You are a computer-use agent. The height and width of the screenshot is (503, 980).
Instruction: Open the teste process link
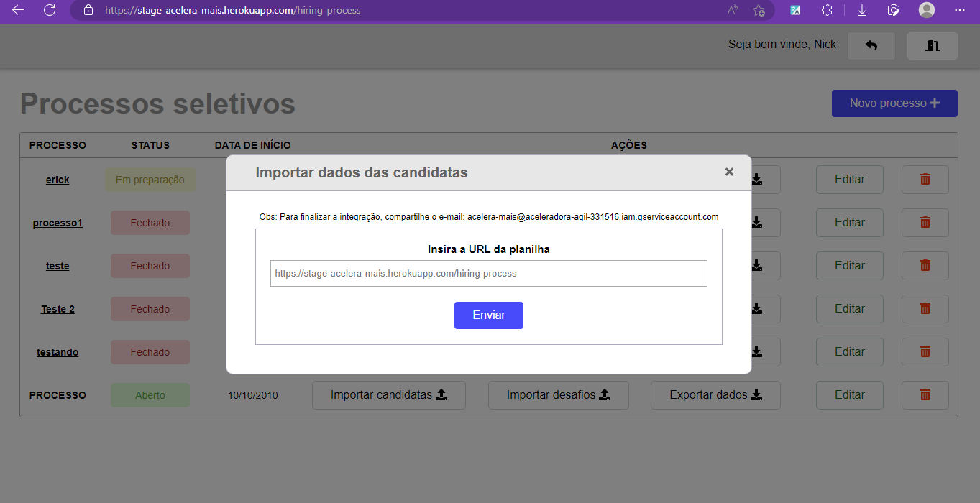57,265
